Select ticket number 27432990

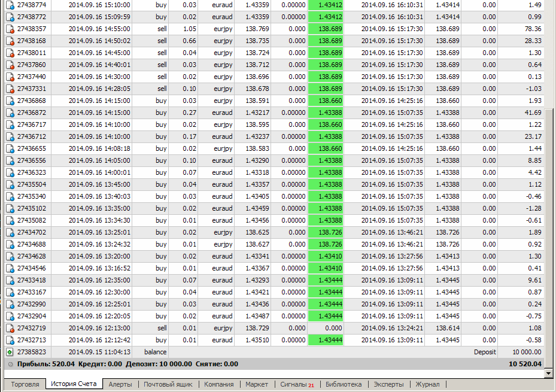(32, 304)
